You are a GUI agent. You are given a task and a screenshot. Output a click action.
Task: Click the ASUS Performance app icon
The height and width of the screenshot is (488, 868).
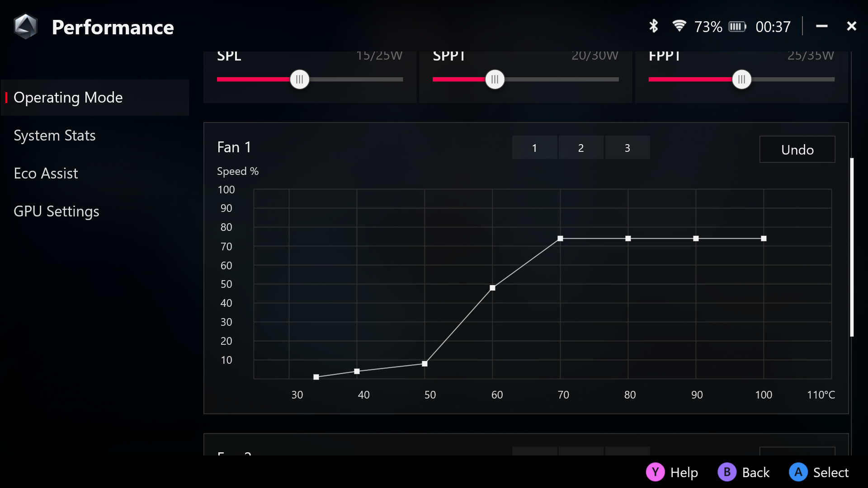pyautogui.click(x=25, y=26)
